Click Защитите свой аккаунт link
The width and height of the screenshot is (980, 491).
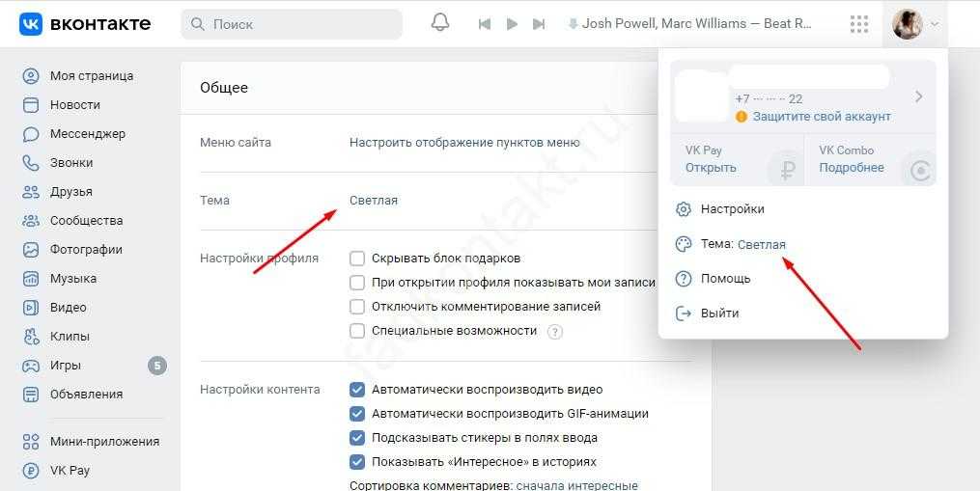(822, 117)
